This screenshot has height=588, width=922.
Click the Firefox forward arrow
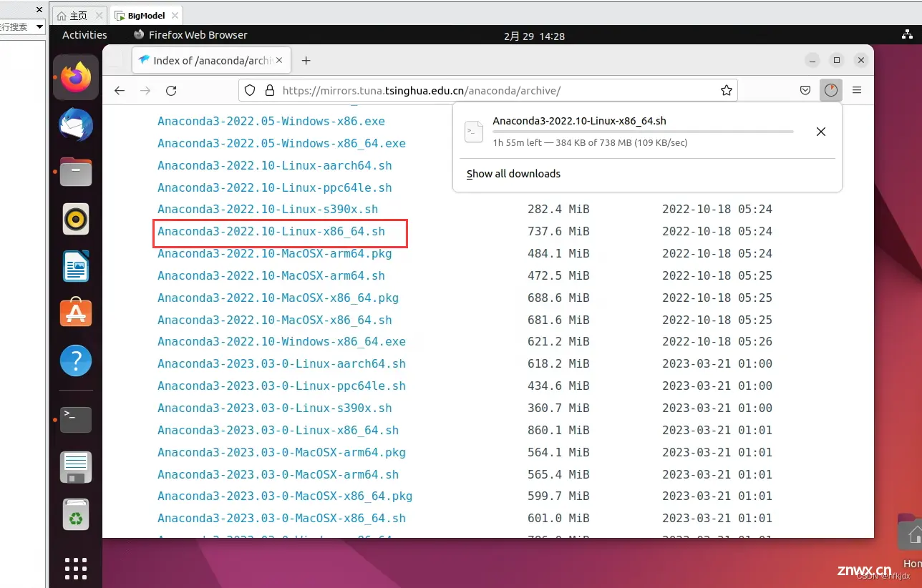[x=145, y=91]
